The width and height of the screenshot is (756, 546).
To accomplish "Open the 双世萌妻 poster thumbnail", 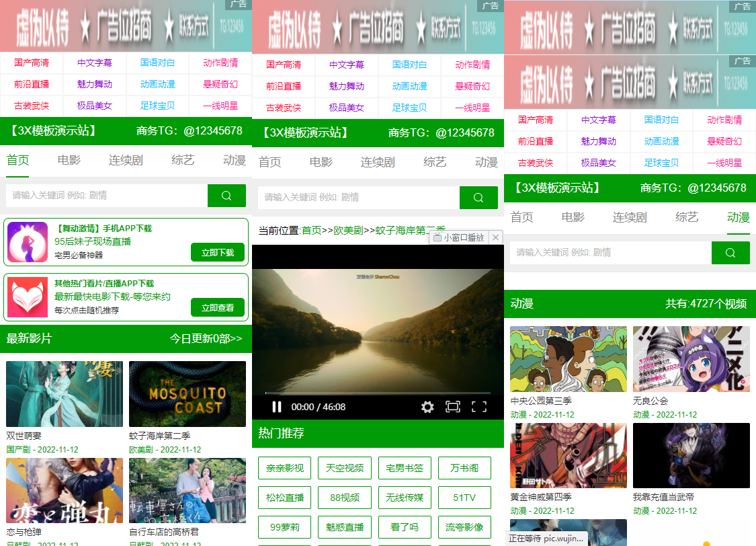I will pyautogui.click(x=65, y=394).
